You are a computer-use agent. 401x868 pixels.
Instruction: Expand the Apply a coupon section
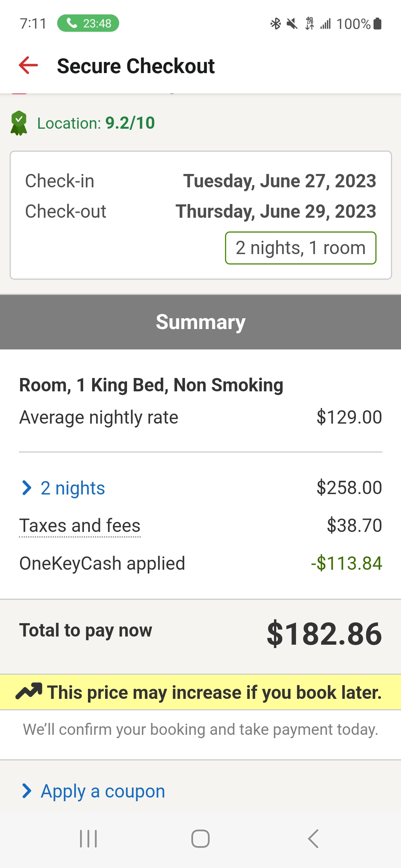(x=103, y=791)
